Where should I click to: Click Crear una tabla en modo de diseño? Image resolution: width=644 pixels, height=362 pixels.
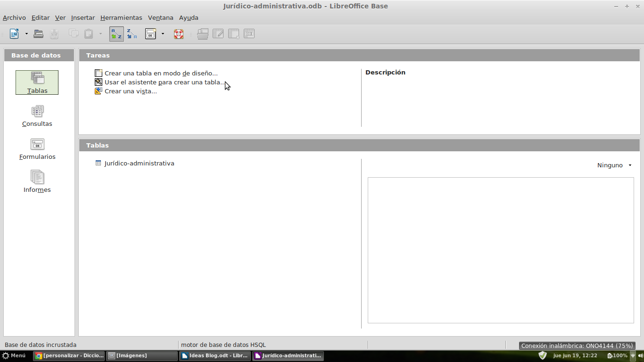click(x=156, y=73)
